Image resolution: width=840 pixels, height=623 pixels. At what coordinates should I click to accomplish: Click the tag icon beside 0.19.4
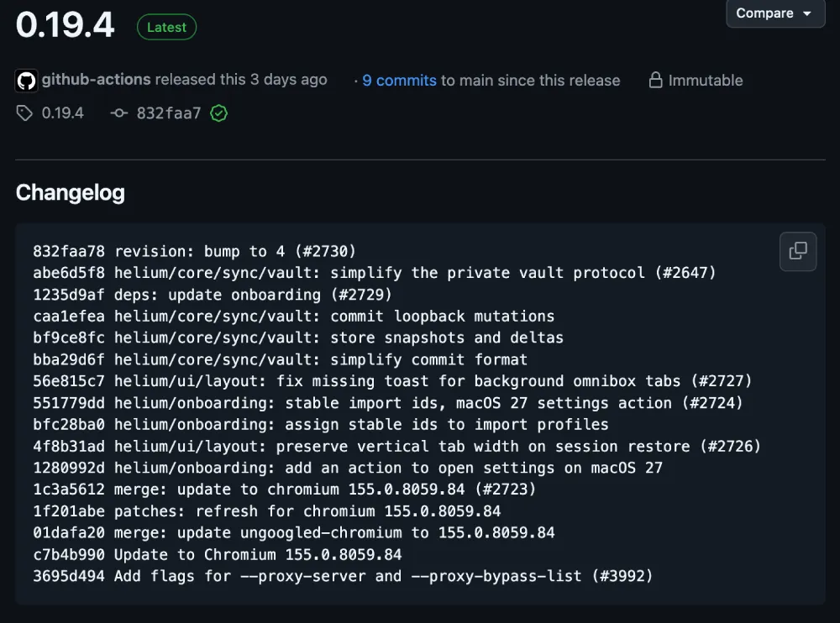[24, 113]
